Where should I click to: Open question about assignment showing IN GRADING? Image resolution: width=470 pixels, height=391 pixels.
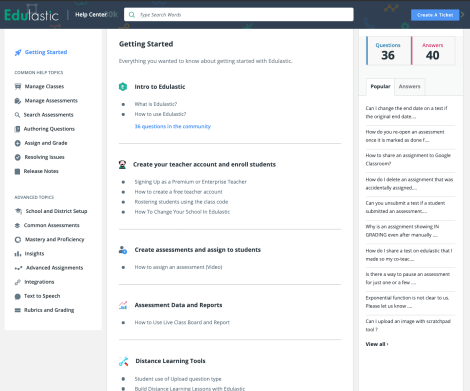point(402,231)
